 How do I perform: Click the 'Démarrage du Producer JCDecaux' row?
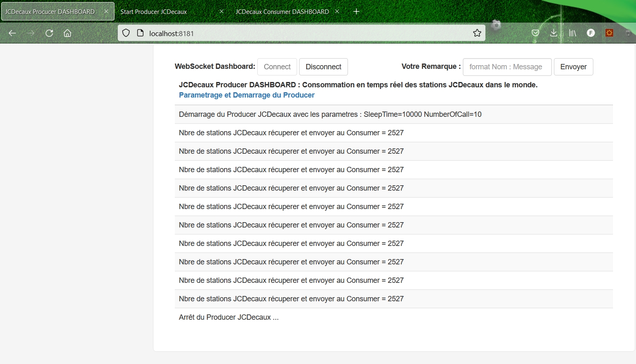(x=394, y=114)
